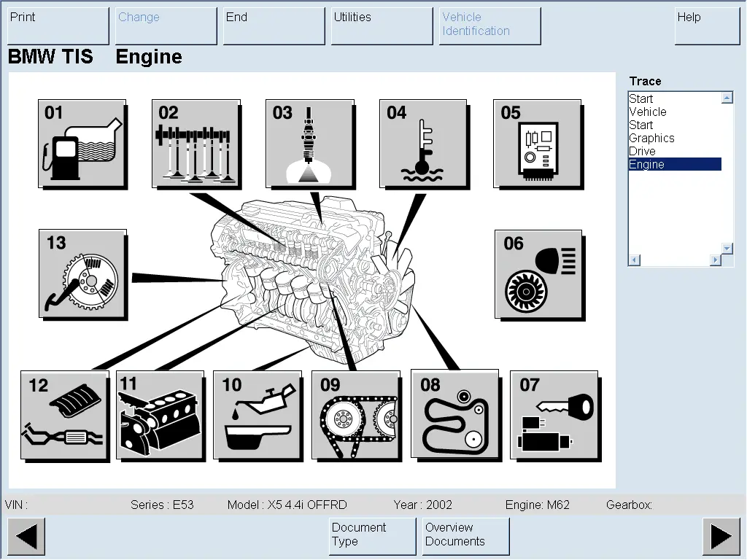Viewport: 747px width, 560px height.
Task: Click the 13 flywheel icon
Action: coord(82,273)
